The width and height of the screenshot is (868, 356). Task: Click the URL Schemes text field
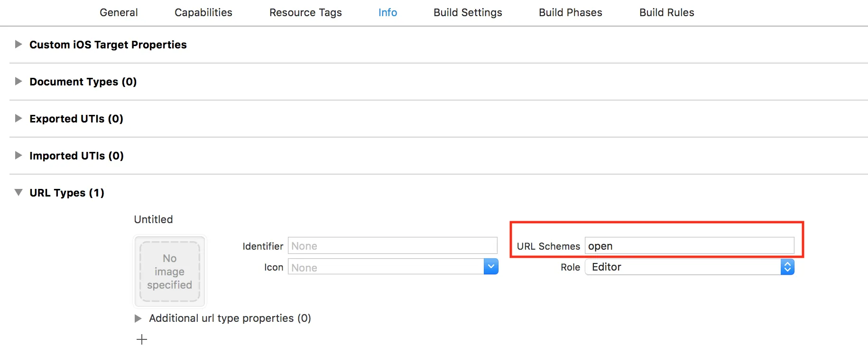pos(689,246)
